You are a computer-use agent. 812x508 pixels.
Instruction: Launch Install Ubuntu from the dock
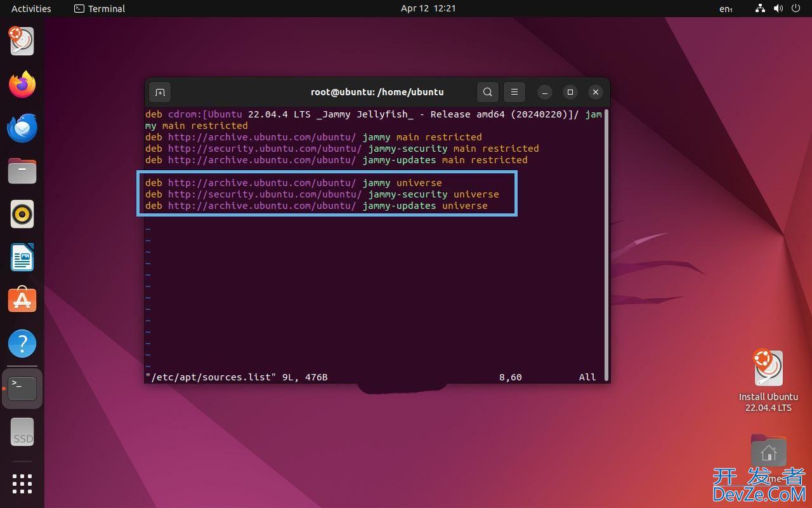(x=22, y=41)
